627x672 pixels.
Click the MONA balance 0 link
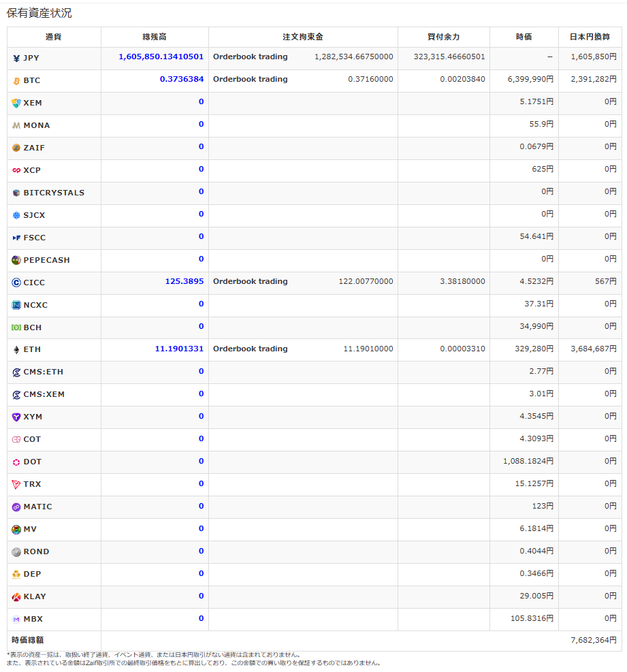[x=201, y=124]
